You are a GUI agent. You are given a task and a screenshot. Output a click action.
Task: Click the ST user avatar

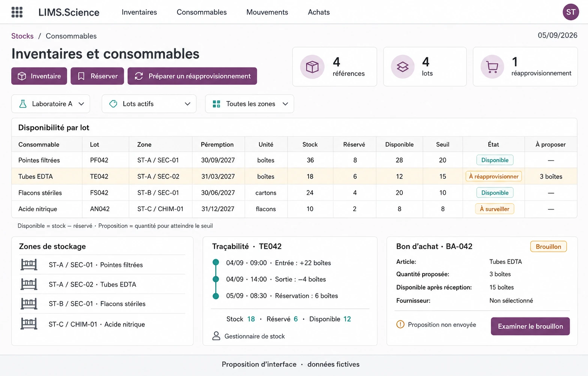tap(571, 12)
